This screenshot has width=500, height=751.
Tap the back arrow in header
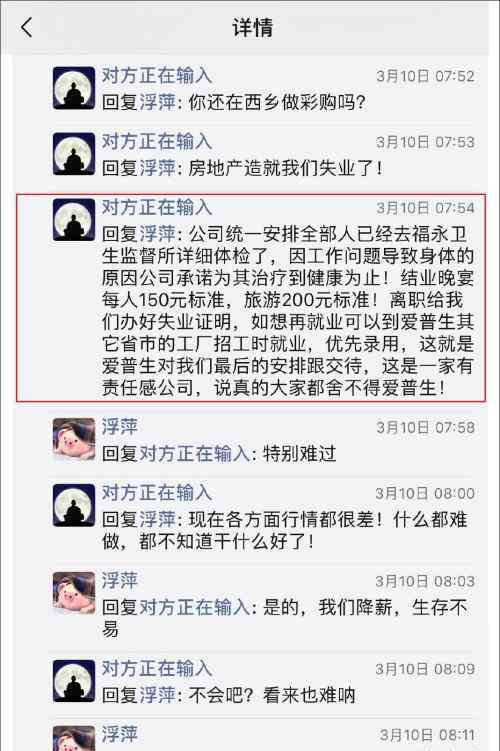[x=27, y=27]
